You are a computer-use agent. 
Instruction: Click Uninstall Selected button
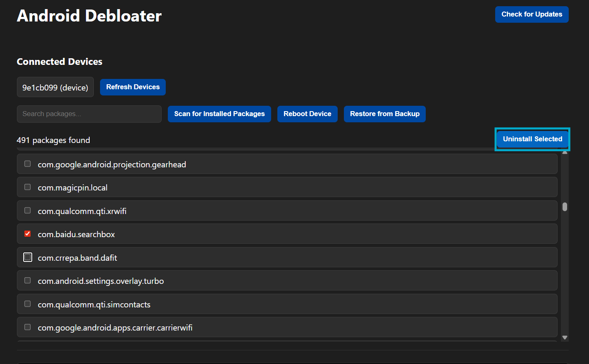532,139
